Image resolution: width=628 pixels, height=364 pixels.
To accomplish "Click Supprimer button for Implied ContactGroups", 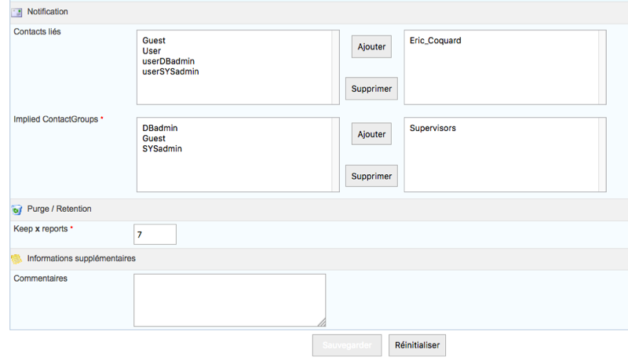I will click(x=371, y=176).
